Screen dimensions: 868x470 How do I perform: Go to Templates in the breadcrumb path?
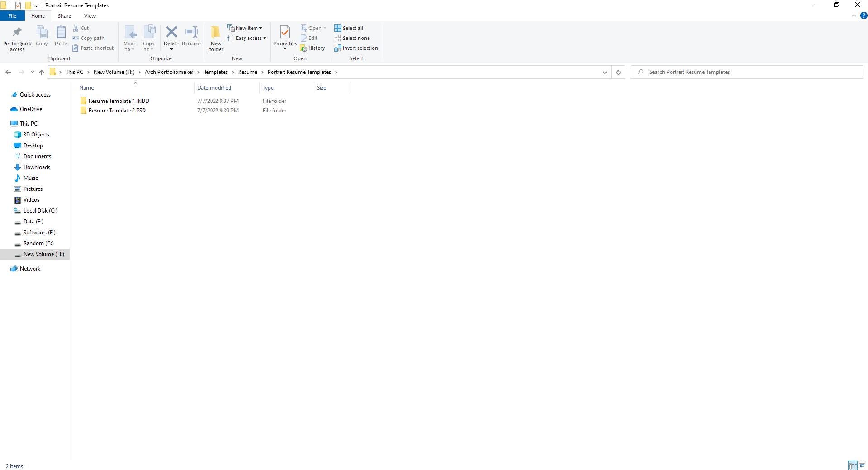[216, 72]
